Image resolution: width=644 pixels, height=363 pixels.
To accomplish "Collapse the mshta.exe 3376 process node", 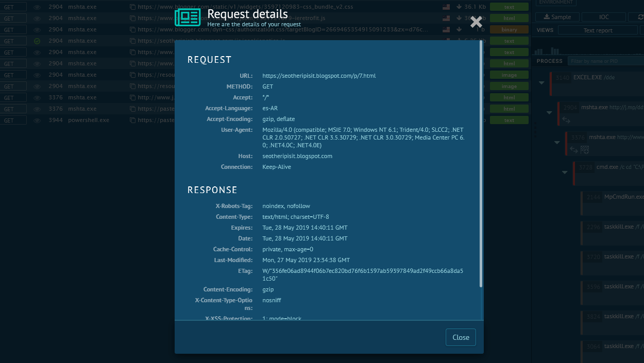I will pyautogui.click(x=557, y=142).
